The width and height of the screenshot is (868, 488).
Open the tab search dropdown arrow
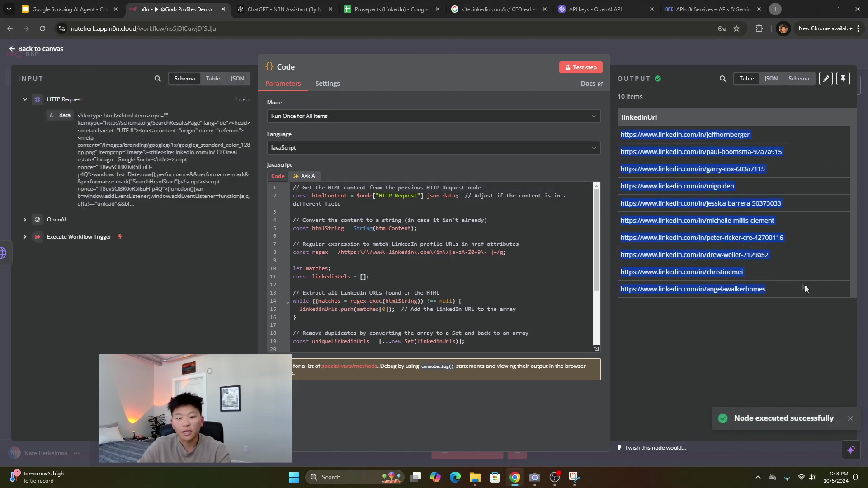click(9, 9)
